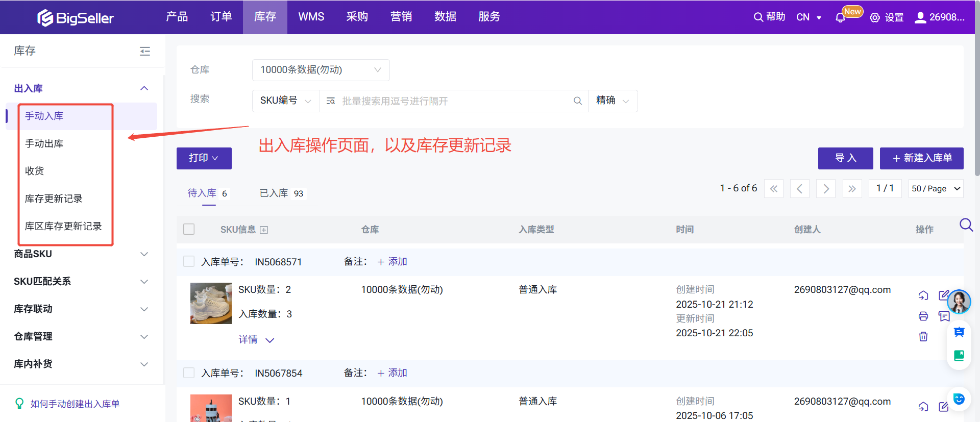Click the bulk search input field
The height and width of the screenshot is (422, 980).
(454, 101)
